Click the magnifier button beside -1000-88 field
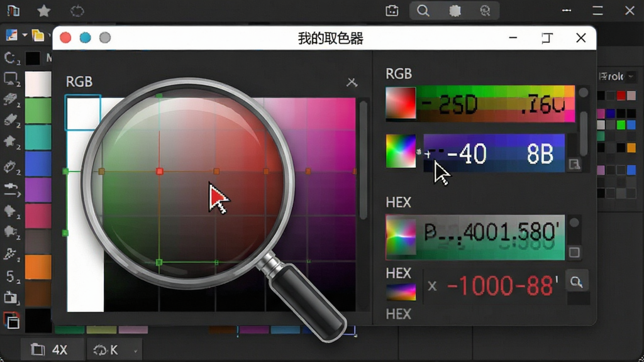The image size is (644, 362). pyautogui.click(x=577, y=282)
